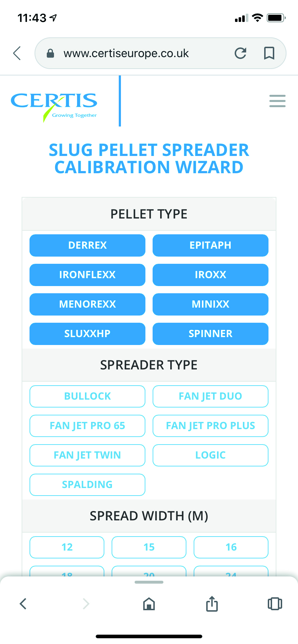Select FAN JET PRO PLUS spreader
Image resolution: width=298 pixels, height=644 pixels.
click(210, 426)
